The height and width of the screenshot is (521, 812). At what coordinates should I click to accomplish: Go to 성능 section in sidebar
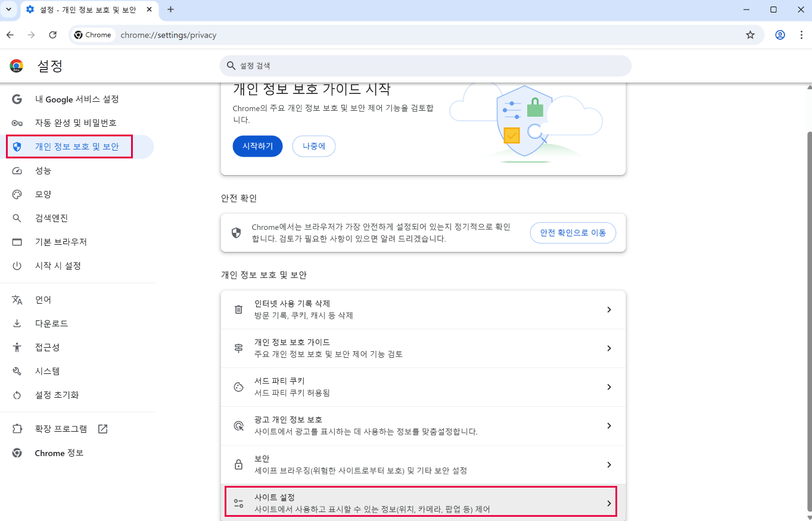click(x=43, y=170)
